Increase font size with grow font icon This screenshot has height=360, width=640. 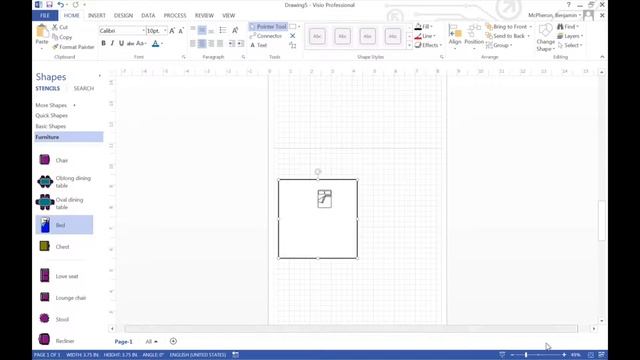pyautogui.click(x=172, y=31)
